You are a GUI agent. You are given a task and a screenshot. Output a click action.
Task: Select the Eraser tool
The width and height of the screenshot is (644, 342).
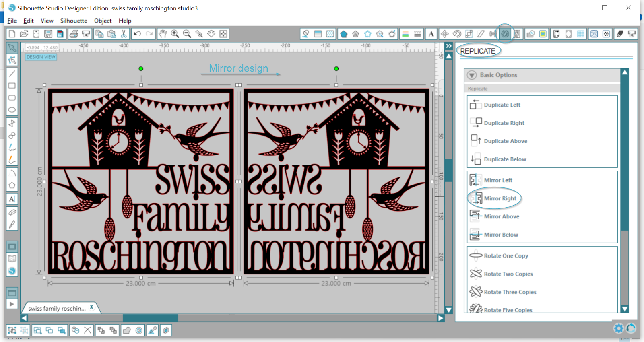(12, 212)
